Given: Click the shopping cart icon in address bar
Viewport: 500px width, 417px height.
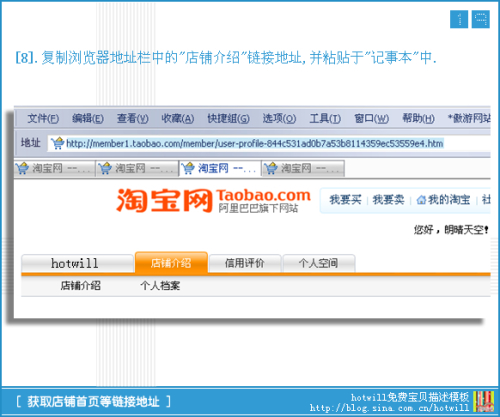Looking at the screenshot, I should tap(57, 143).
